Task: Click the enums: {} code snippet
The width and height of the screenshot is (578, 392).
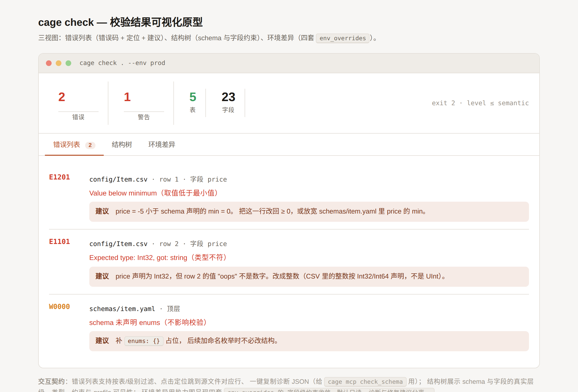Action: (144, 341)
